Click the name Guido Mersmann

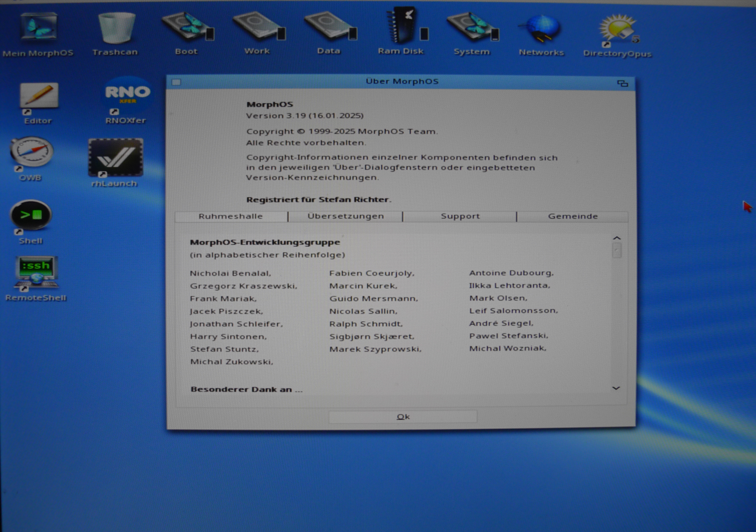point(373,298)
